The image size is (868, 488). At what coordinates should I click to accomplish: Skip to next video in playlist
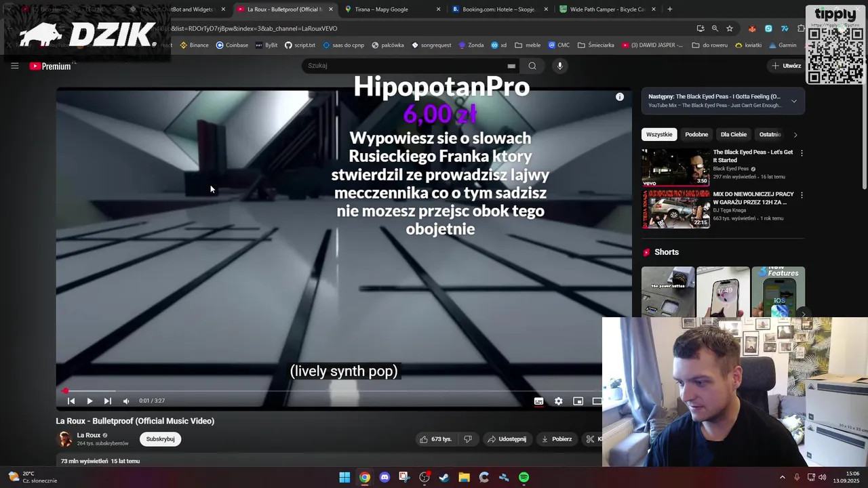coord(107,401)
